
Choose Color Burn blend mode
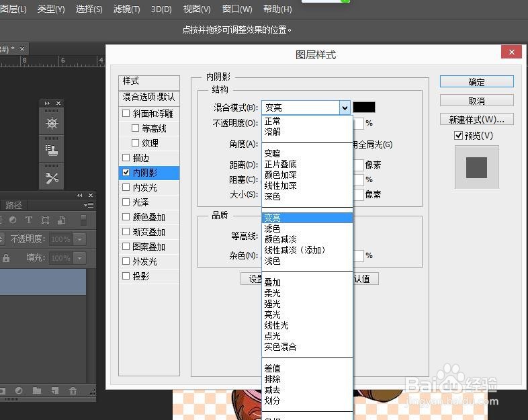307,175
